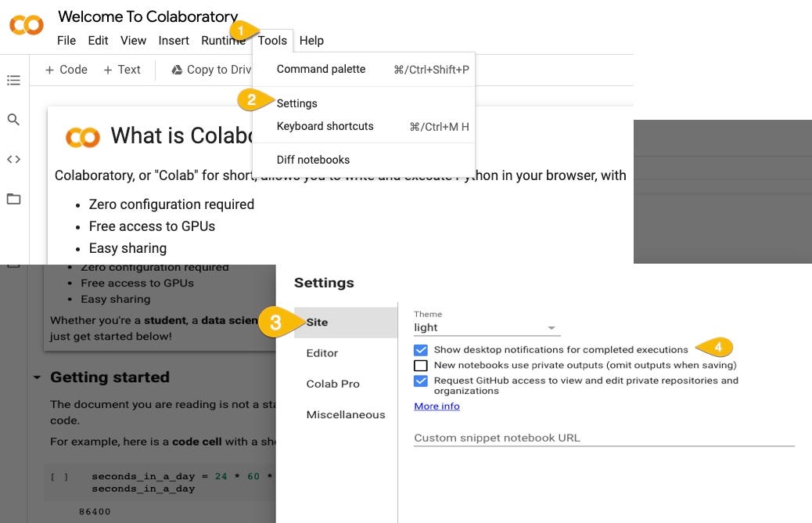Disable desktop notifications for completed executions
The height and width of the screenshot is (523, 812).
pyautogui.click(x=421, y=350)
